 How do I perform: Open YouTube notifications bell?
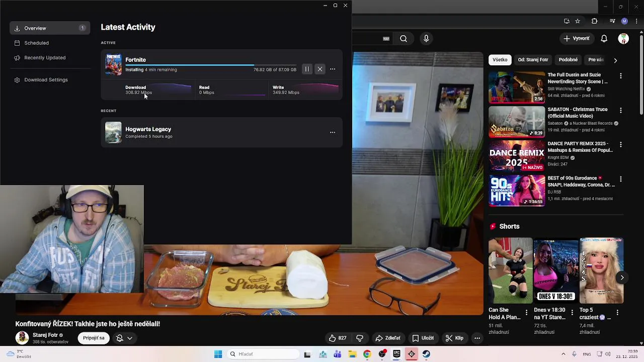pyautogui.click(x=604, y=39)
